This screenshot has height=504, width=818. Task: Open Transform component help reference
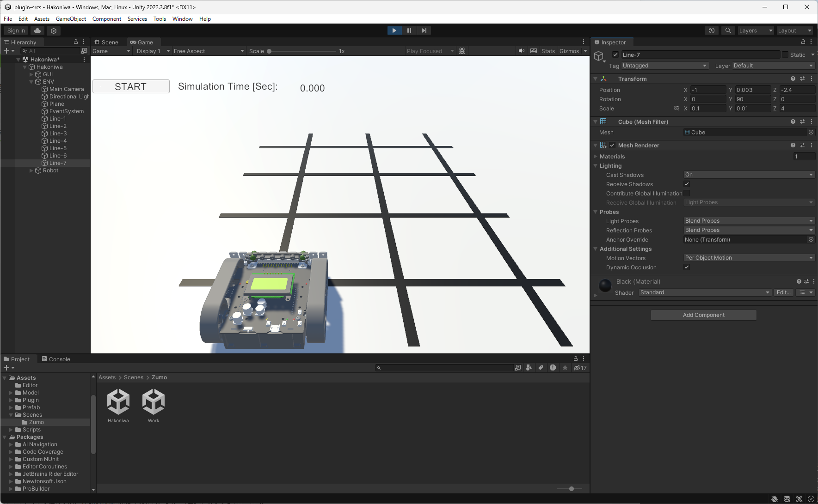(793, 79)
